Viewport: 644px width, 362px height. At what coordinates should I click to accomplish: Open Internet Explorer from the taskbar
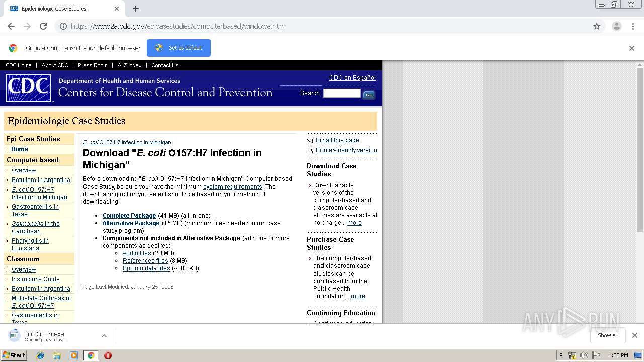click(40, 355)
